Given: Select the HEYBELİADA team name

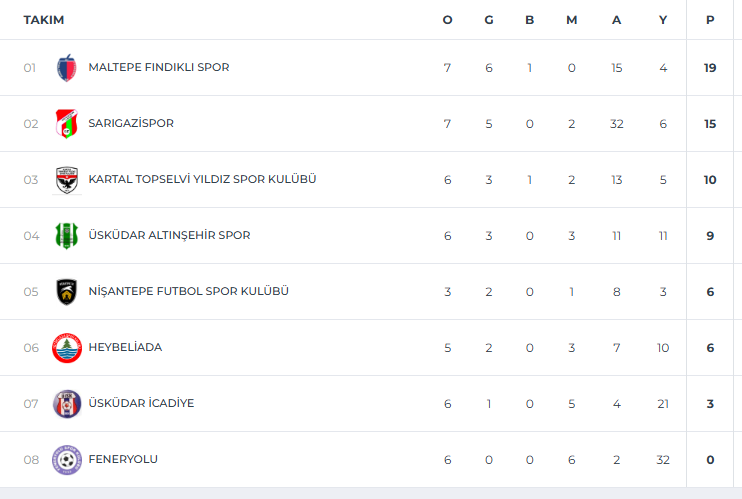Looking at the screenshot, I should (125, 348).
